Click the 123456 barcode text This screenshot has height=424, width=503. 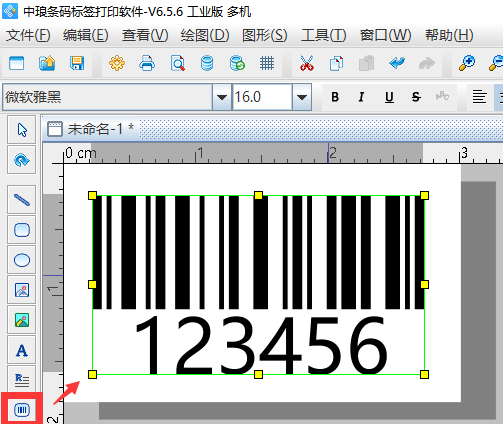click(262, 345)
